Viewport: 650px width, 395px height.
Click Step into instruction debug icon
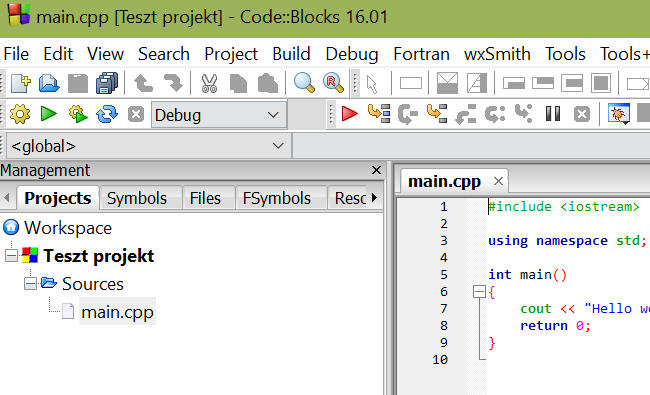point(524,113)
